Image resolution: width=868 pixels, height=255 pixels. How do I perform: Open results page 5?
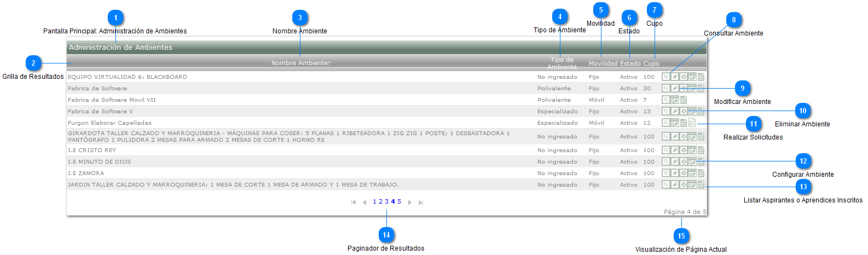pos(400,201)
